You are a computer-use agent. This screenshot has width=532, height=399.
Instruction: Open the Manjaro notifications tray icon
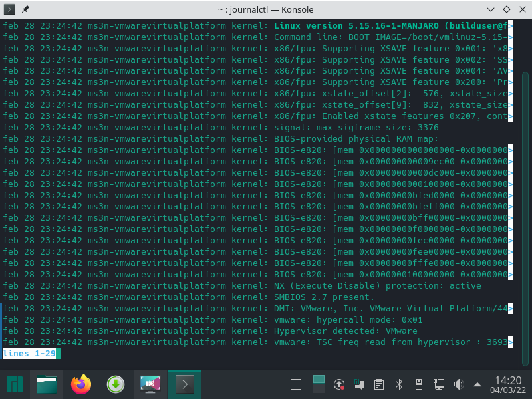[359, 384]
